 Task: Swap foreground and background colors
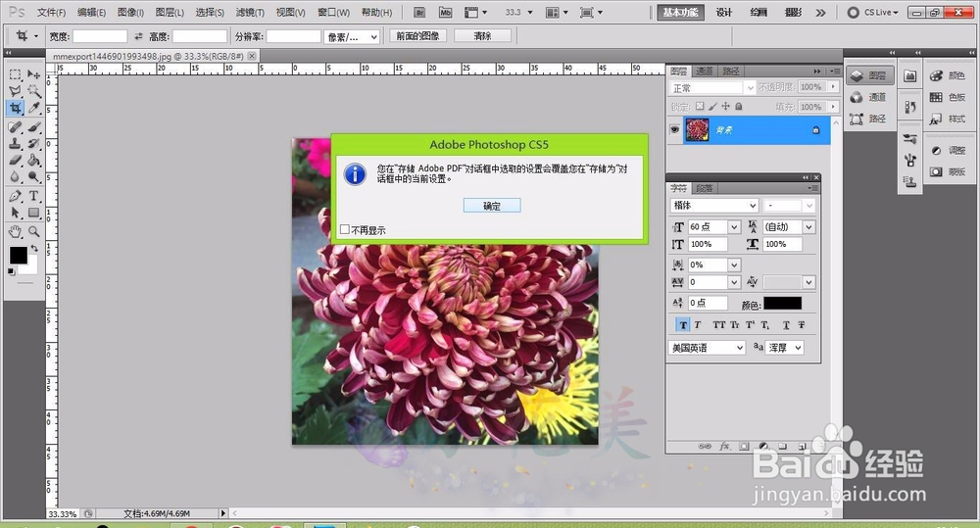coord(33,248)
